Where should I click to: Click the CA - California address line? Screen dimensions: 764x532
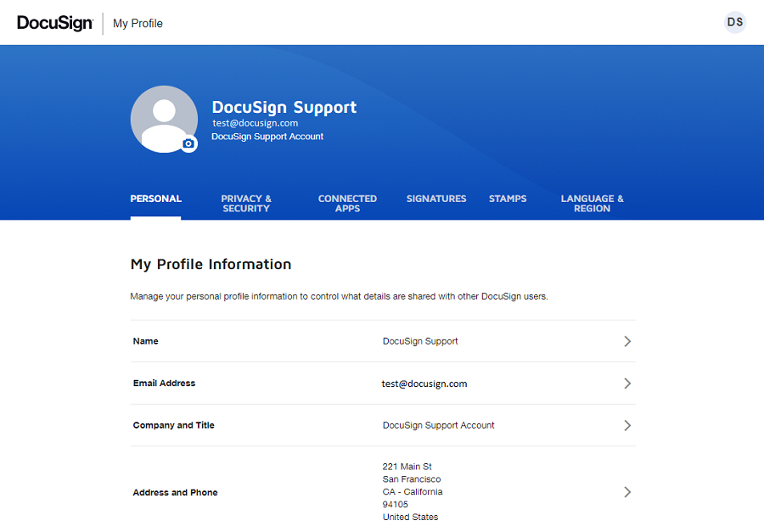[413, 492]
